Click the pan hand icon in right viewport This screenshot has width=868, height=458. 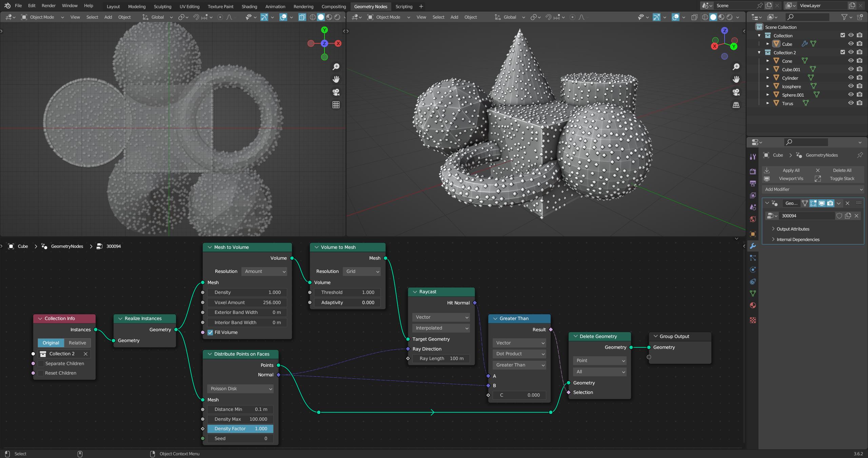coord(736,79)
